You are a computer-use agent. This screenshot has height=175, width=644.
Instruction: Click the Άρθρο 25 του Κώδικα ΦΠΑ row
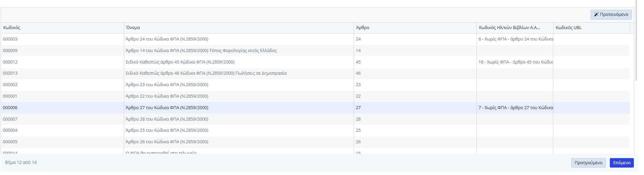167,130
